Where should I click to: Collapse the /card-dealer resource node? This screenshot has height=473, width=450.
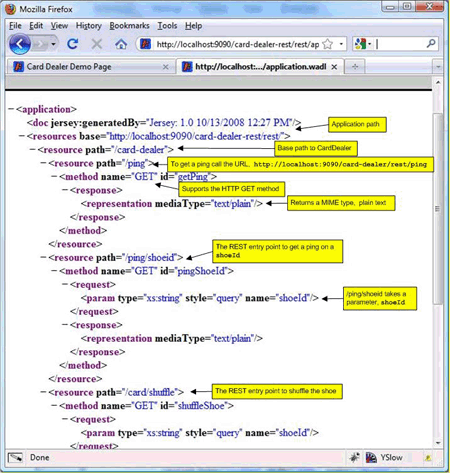pyautogui.click(x=33, y=150)
